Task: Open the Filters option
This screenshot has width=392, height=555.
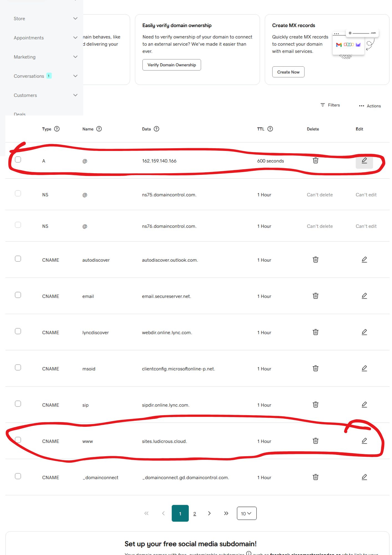Action: click(330, 105)
